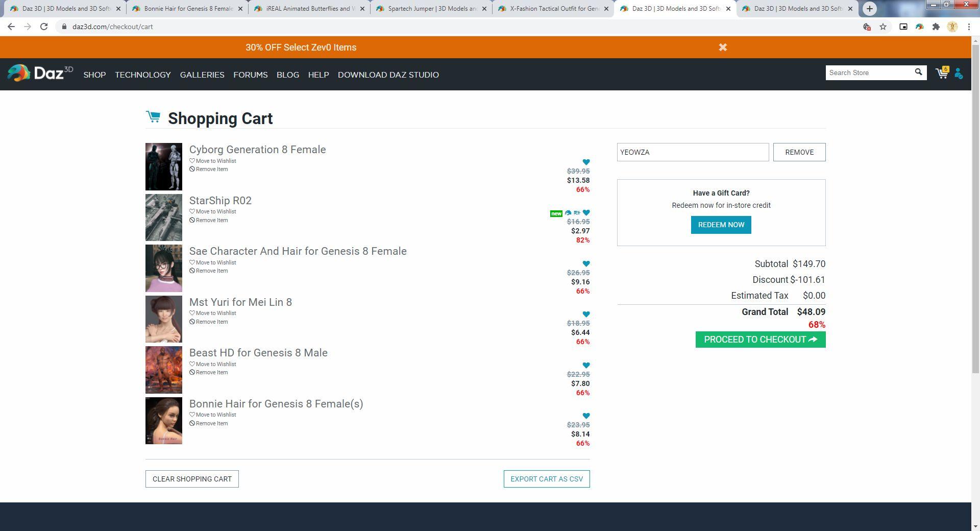Click the Daz extension icon in browser toolbar
The width and height of the screenshot is (980, 531).
tap(919, 27)
